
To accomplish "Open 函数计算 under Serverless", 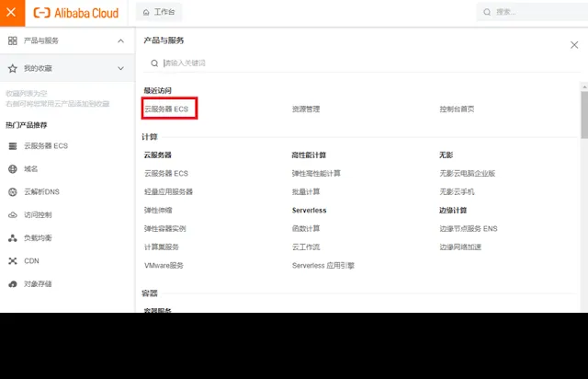I will point(306,228).
